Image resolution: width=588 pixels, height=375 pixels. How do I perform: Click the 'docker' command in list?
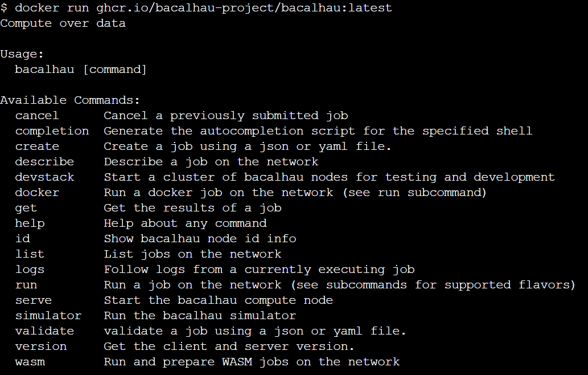[x=37, y=193]
